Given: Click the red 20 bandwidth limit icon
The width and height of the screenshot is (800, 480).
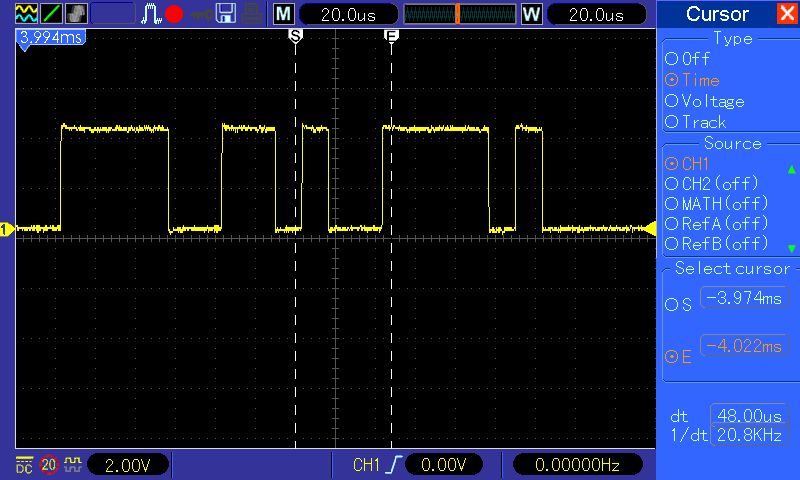Looking at the screenshot, I should click(x=48, y=465).
